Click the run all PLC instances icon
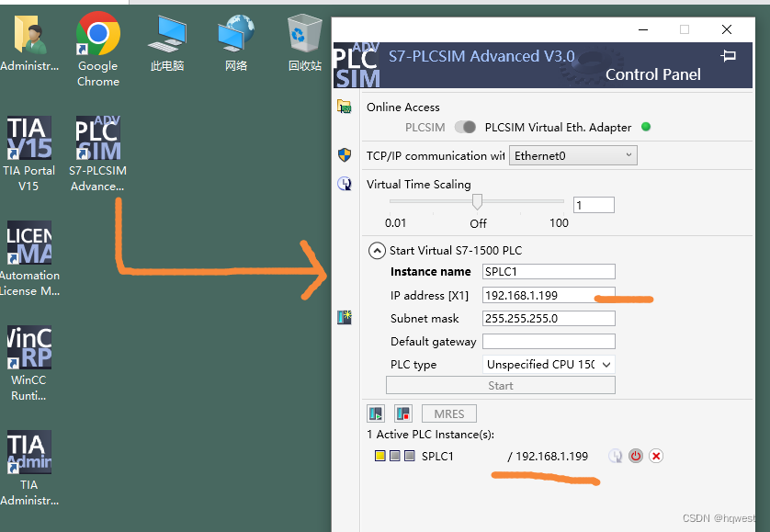The image size is (770, 532). point(376,413)
